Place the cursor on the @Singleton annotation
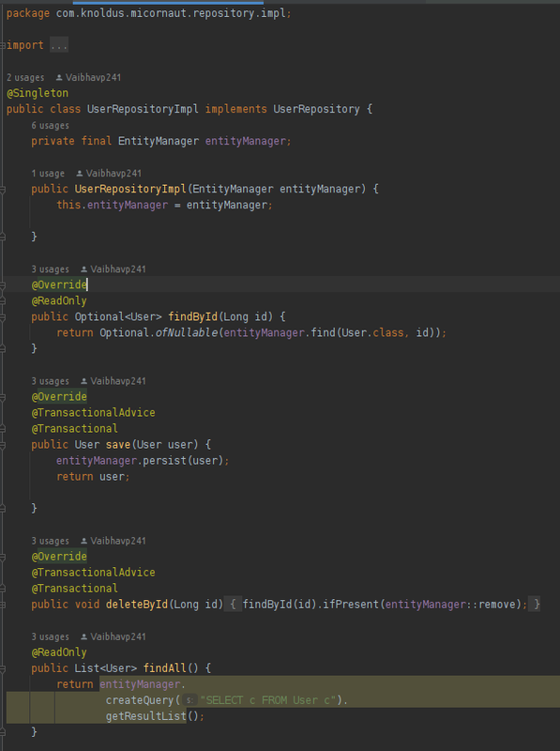This screenshot has height=751, width=560. pyautogui.click(x=38, y=93)
